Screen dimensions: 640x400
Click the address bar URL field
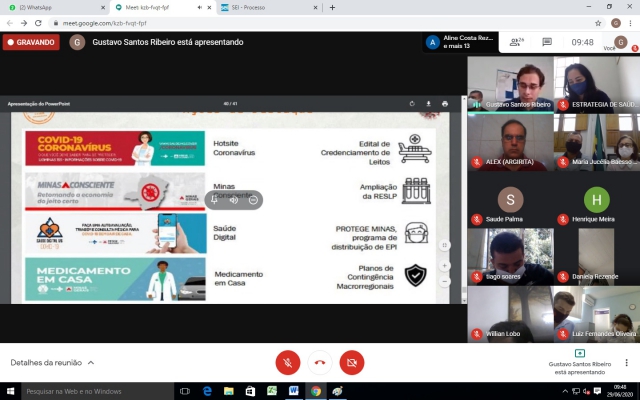(x=322, y=23)
